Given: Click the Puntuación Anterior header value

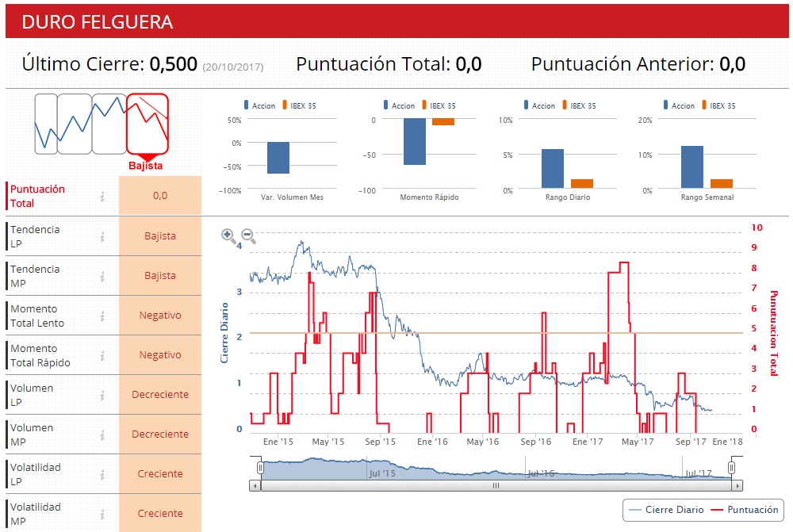Looking at the screenshot, I should [732, 64].
